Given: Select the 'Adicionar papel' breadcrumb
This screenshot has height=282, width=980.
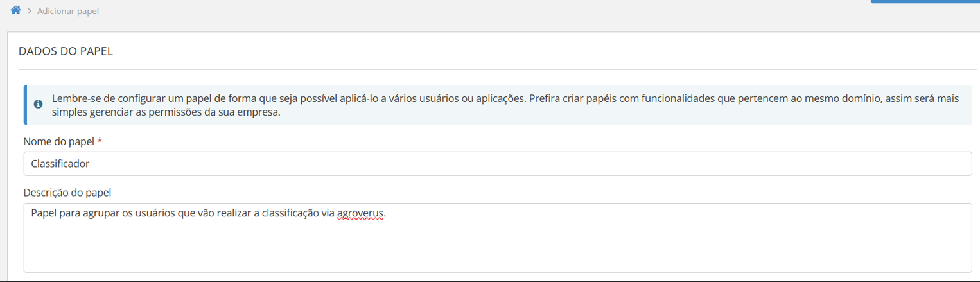Looking at the screenshot, I should 68,12.
